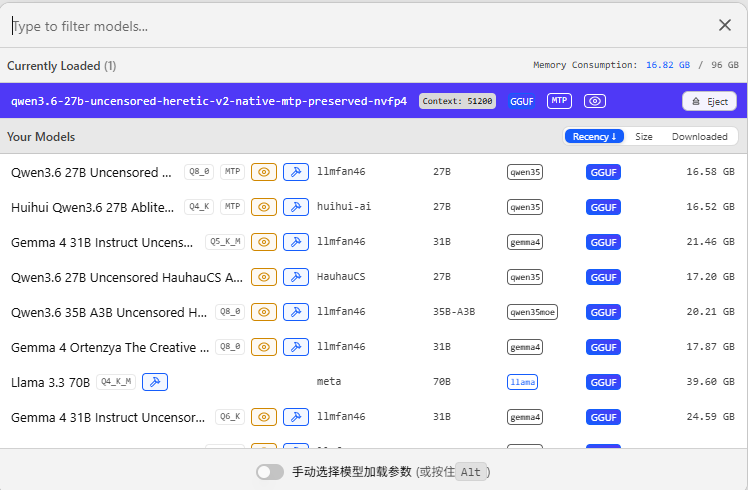Click the vision eye badge on the loaded model
The height and width of the screenshot is (490, 748).
pos(595,101)
